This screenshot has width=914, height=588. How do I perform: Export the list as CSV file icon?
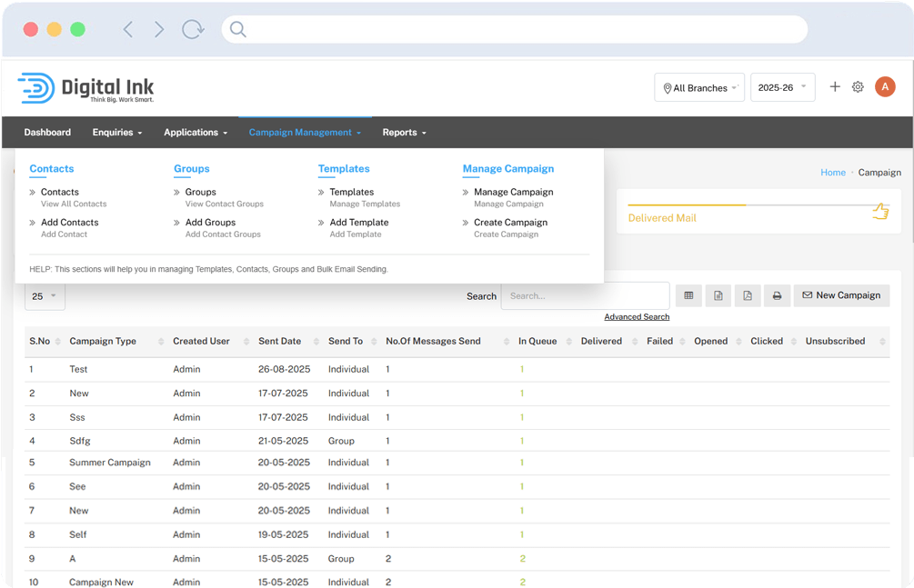coord(718,295)
